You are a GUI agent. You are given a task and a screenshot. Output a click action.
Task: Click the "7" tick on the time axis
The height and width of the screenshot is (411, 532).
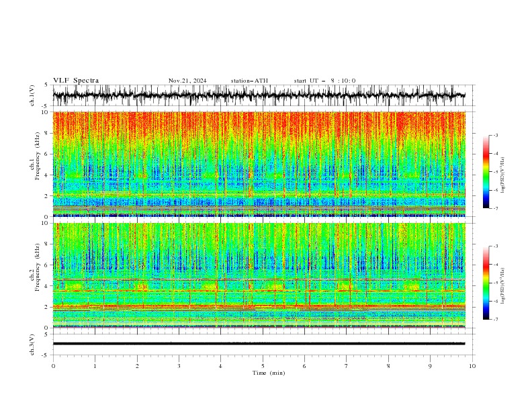[x=347, y=366]
